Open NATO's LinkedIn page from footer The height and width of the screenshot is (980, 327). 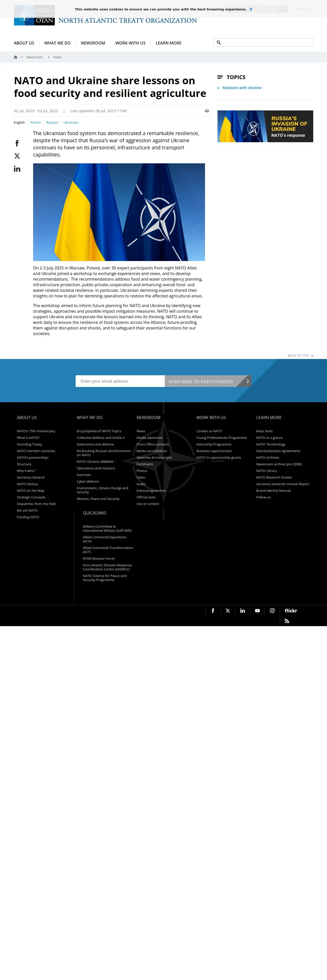click(242, 611)
